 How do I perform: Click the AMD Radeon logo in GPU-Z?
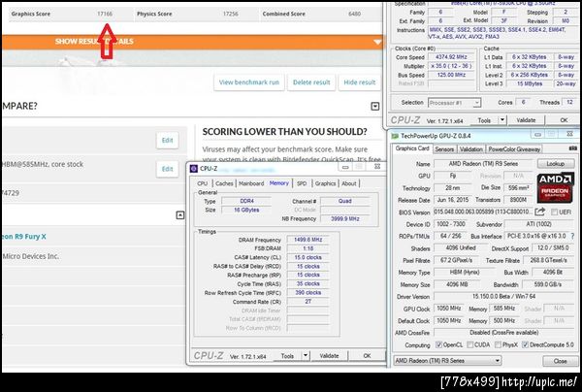[555, 188]
